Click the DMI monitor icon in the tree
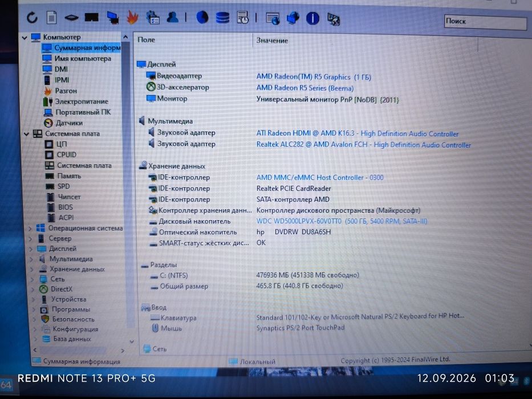Image resolution: width=532 pixels, height=399 pixels. (47, 69)
